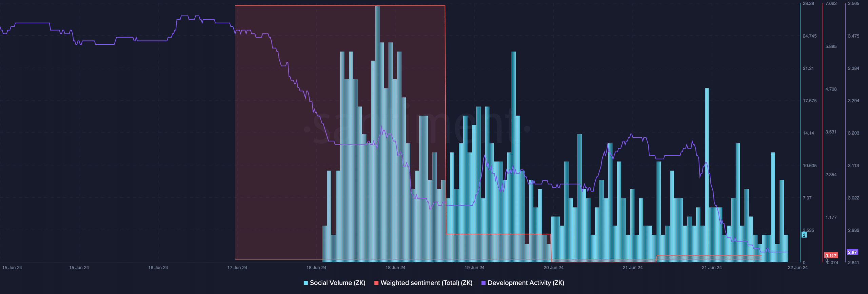Click the 1.177 sentiment axis value
Image resolution: width=868 pixels, height=294 pixels.
pos(831,217)
